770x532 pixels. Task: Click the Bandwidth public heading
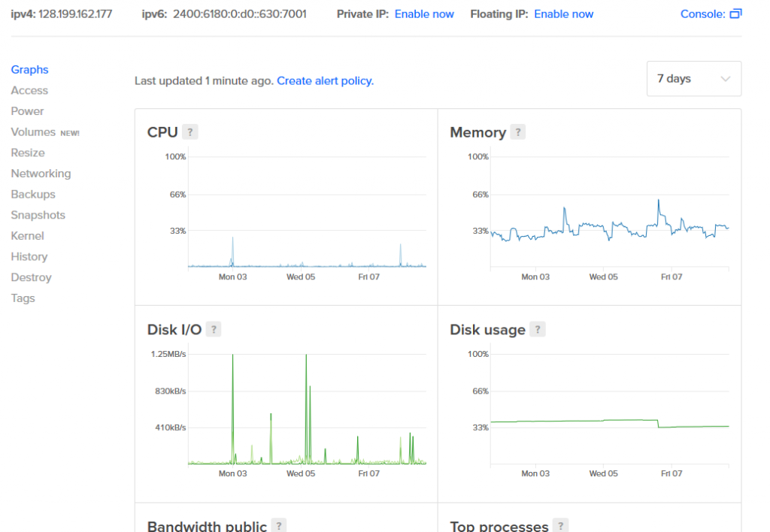tap(207, 526)
